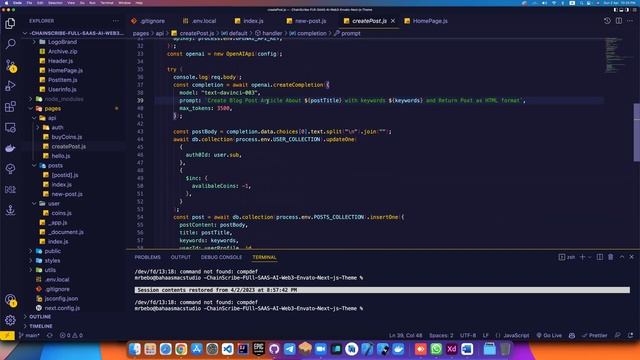Open the Manage gear in activity bar

[x=10, y=320]
